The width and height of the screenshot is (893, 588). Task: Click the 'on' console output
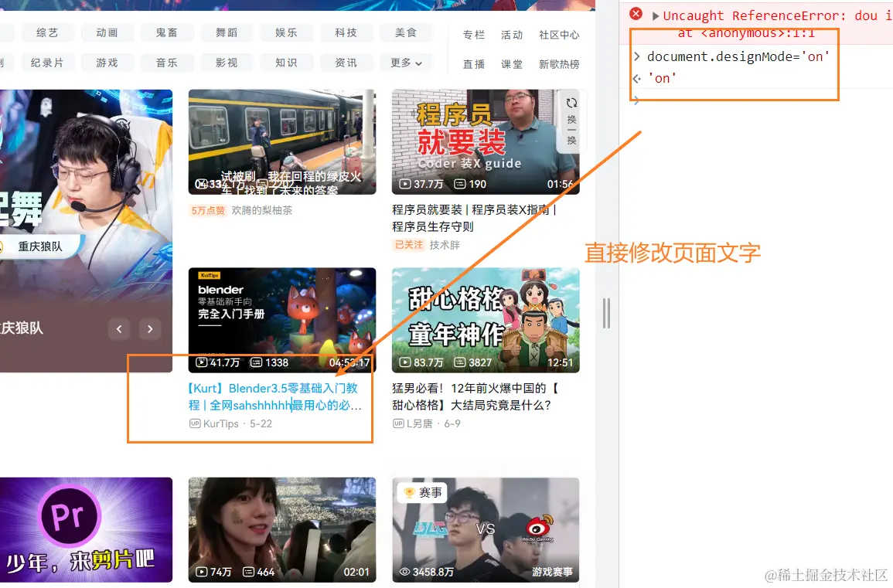coord(663,79)
